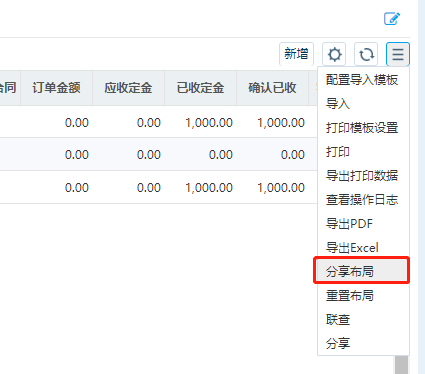Open 打印模板设置 menu item
Screen dimensions: 425x374
[362, 128]
